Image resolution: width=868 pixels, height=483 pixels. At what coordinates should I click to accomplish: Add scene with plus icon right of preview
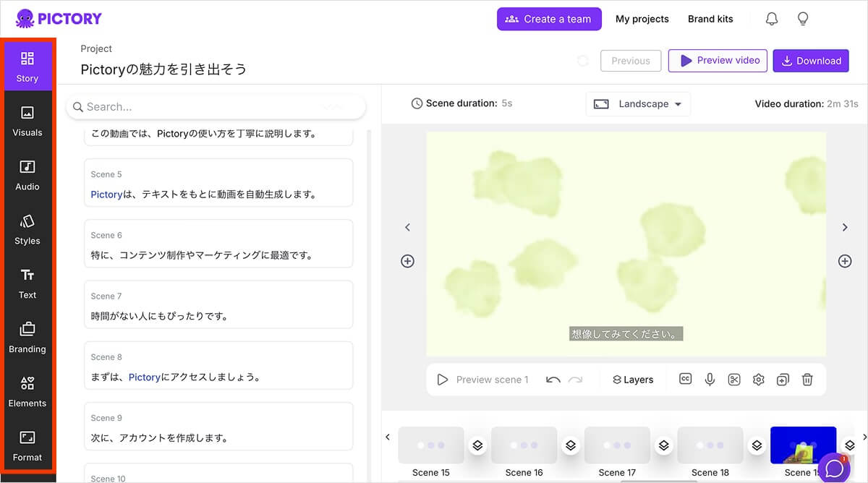pyautogui.click(x=845, y=261)
